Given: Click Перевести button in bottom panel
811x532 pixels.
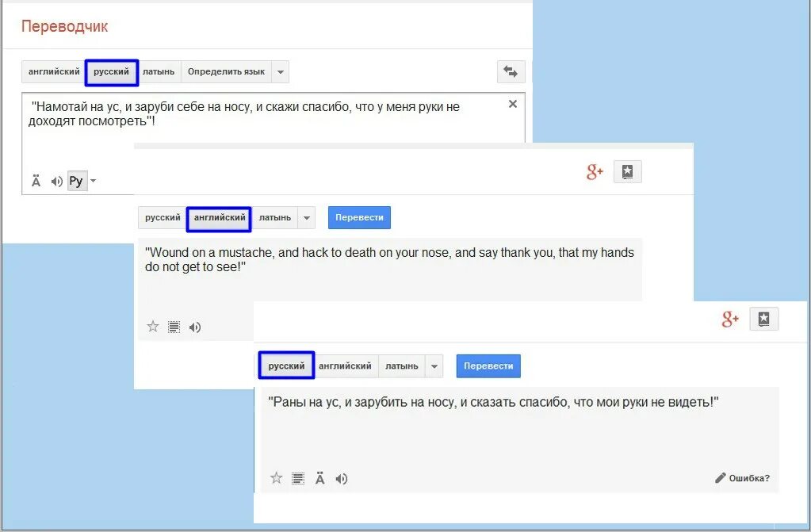Looking at the screenshot, I should click(x=488, y=366).
